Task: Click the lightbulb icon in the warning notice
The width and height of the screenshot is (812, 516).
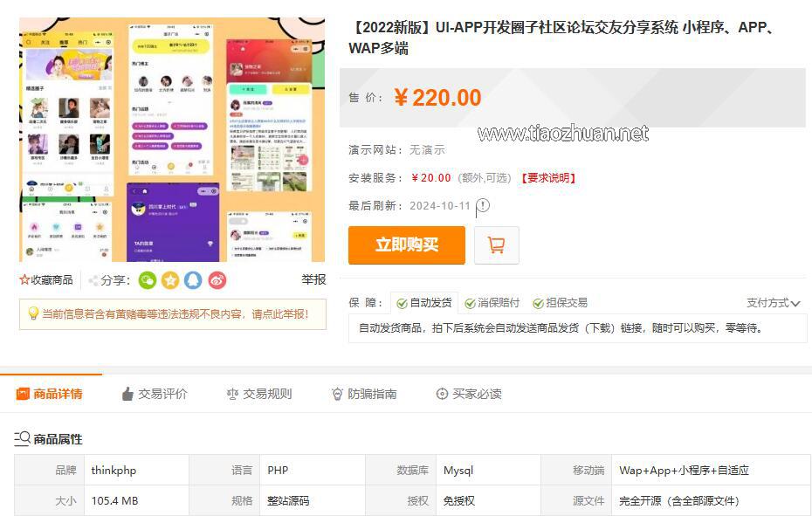Action: (x=33, y=313)
